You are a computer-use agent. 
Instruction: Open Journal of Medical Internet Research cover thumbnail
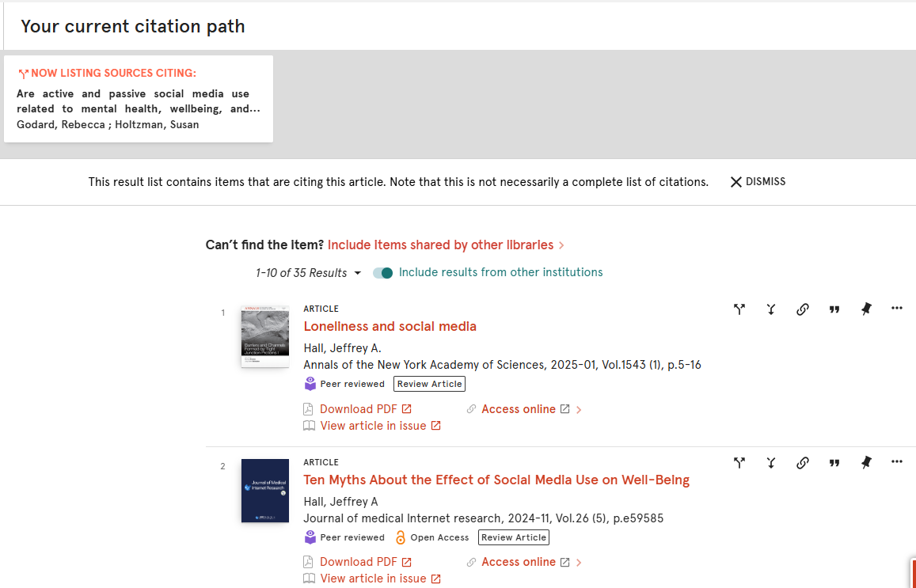coord(265,491)
